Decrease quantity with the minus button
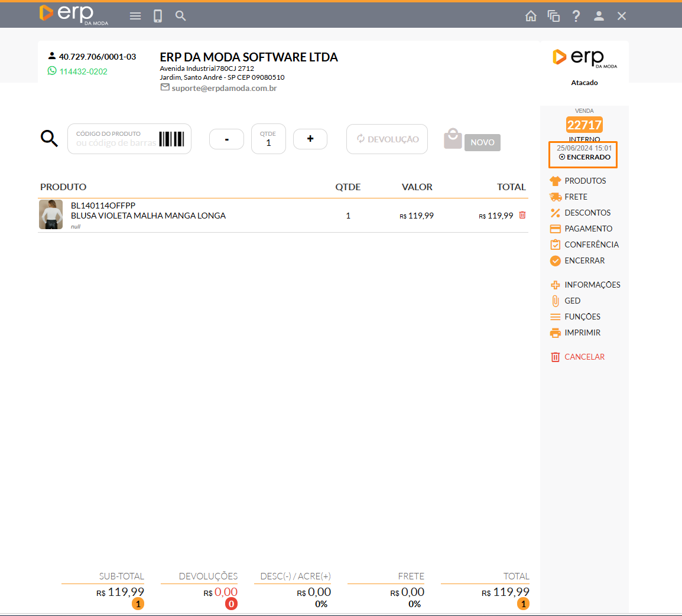682x616 pixels. click(x=226, y=139)
